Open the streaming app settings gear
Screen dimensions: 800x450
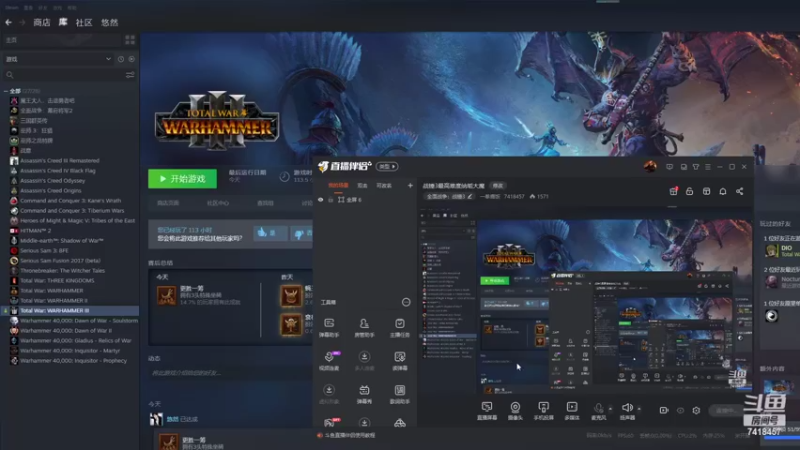(x=696, y=410)
